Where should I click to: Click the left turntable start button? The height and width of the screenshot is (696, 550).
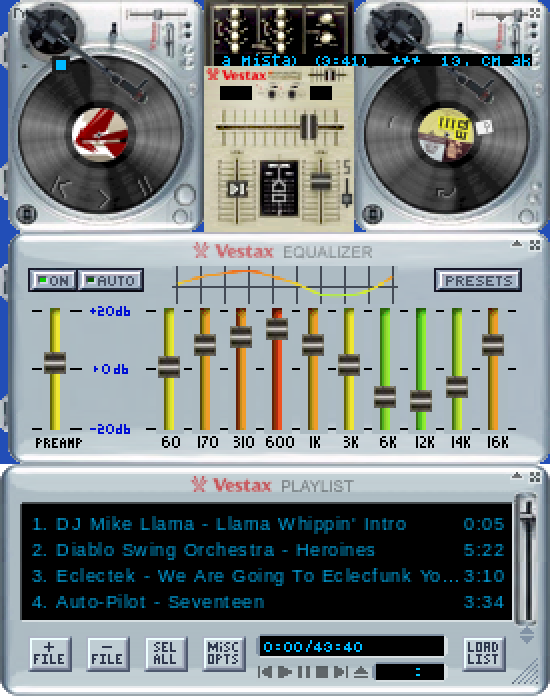click(27, 214)
